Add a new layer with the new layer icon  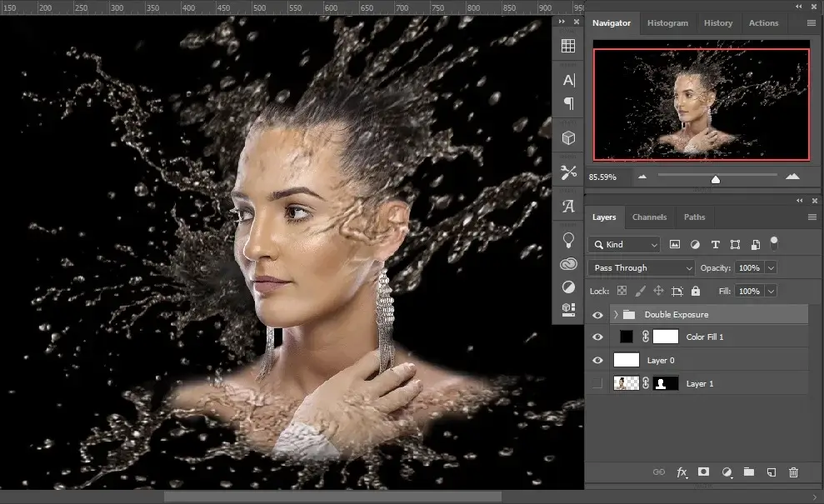click(x=771, y=472)
